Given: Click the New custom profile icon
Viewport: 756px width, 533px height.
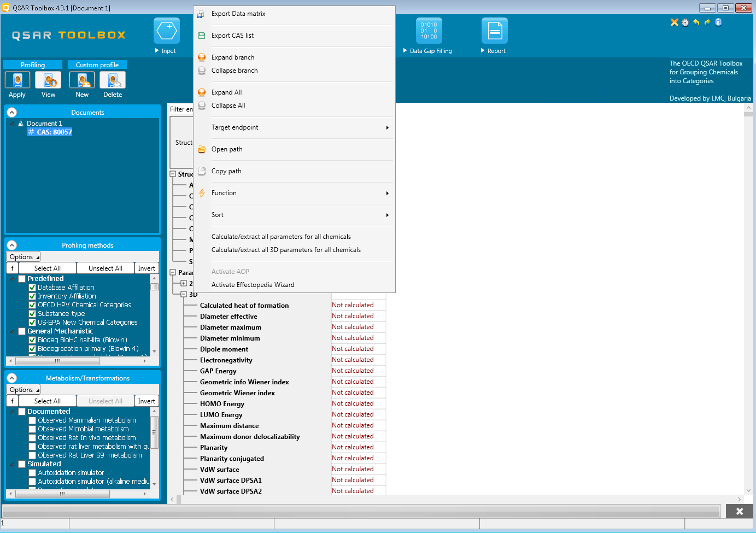Looking at the screenshot, I should [x=82, y=80].
